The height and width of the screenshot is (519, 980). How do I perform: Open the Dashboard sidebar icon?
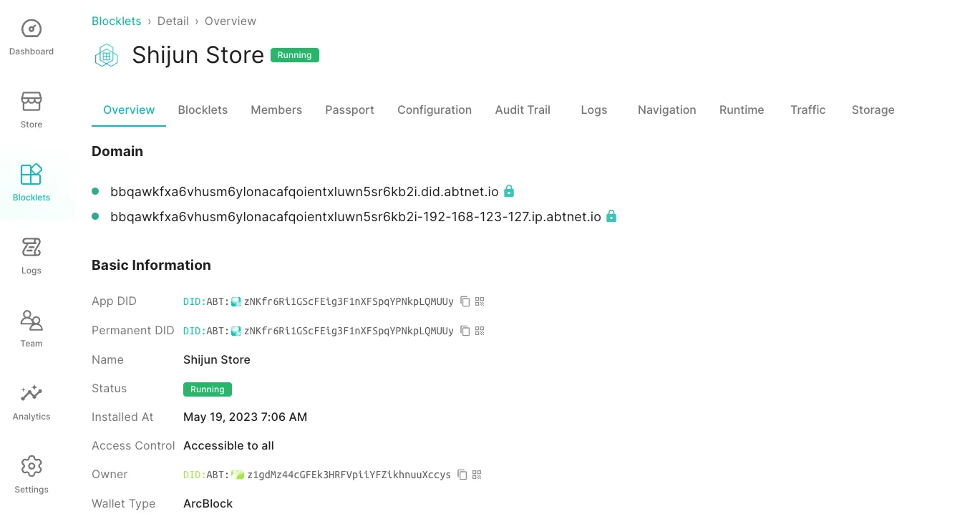[31, 29]
